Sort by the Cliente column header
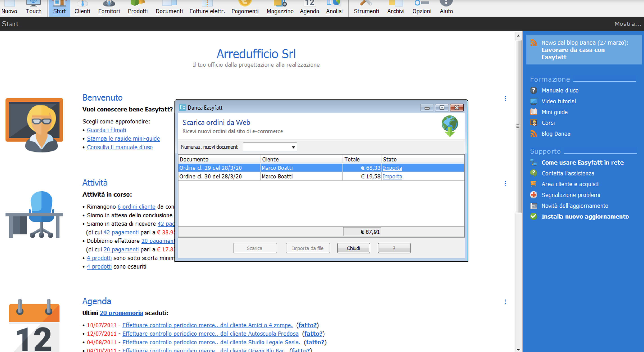The width and height of the screenshot is (644, 352). tap(301, 159)
